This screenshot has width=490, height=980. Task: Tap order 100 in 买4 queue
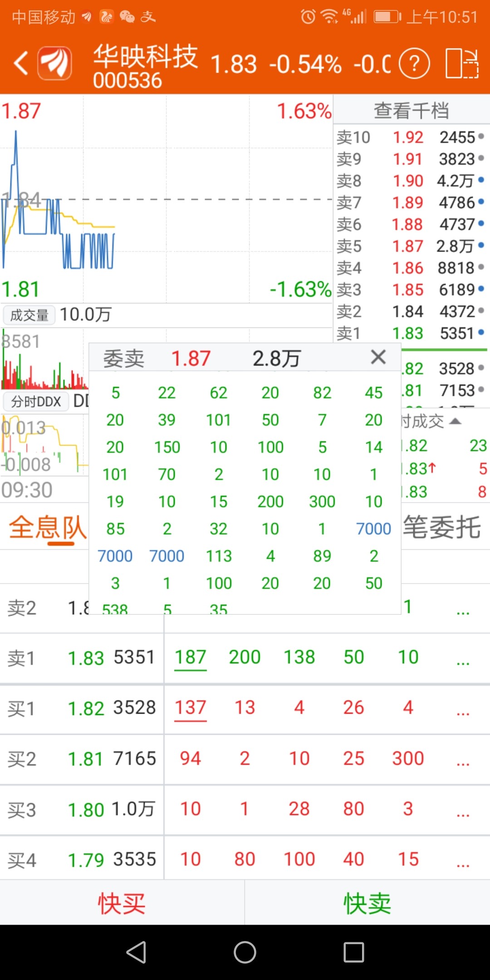299,859
